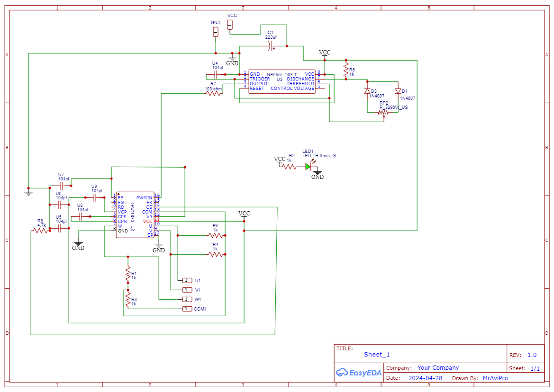Viewport: 554px width, 392px height.
Task: Click potentiometer RP2 R_3296W_US
Action: point(385,112)
